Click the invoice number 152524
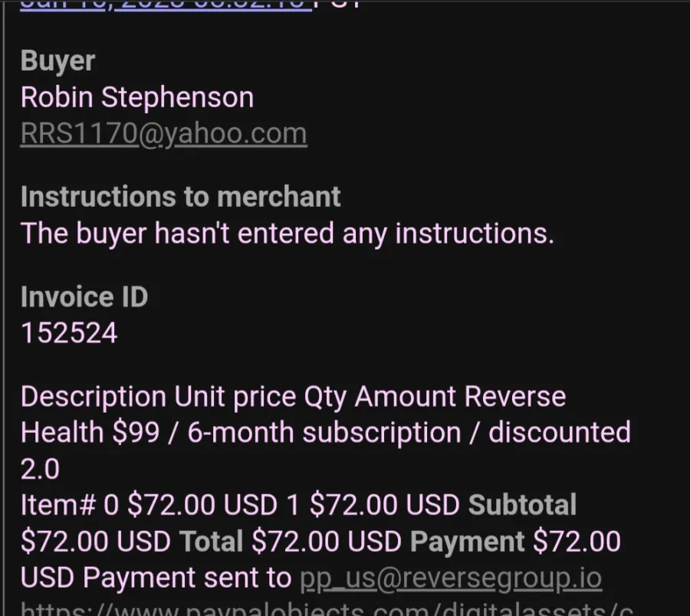The image size is (690, 616). tap(69, 333)
